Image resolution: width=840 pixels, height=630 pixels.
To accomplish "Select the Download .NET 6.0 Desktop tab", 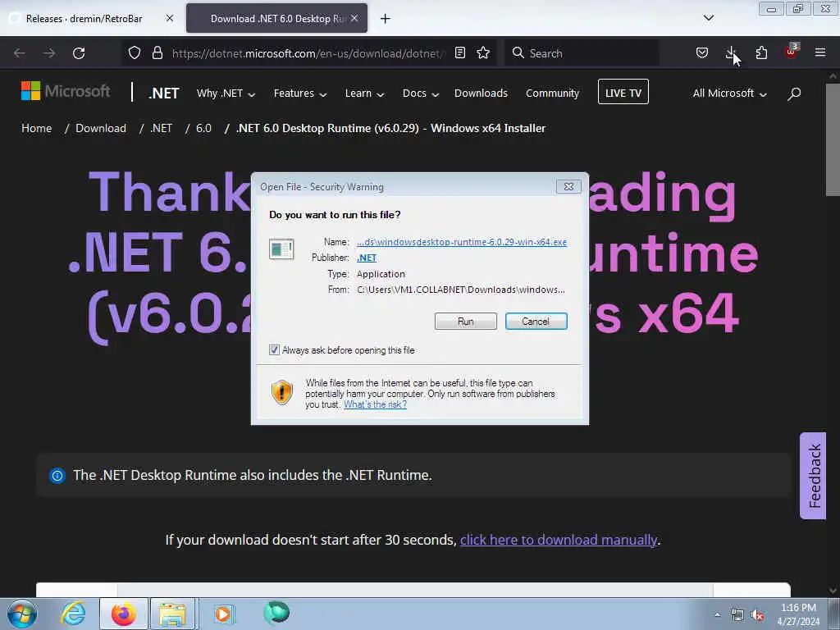I will coord(276,18).
